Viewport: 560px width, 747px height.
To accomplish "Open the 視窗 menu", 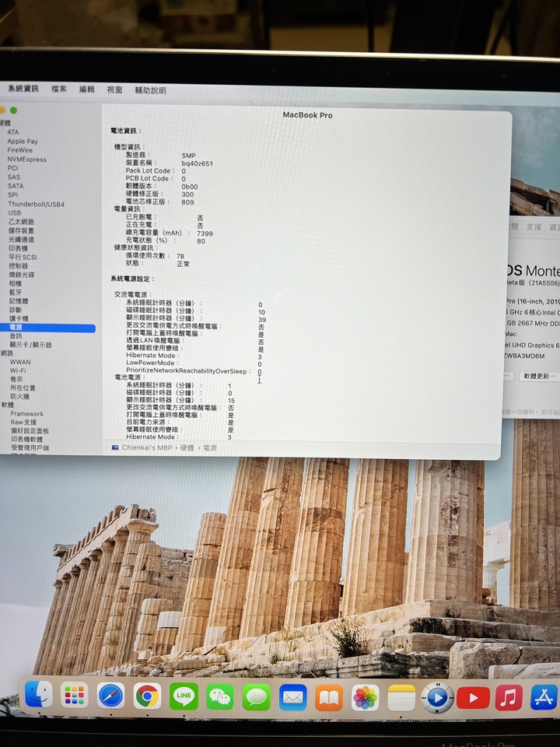I will 114,89.
